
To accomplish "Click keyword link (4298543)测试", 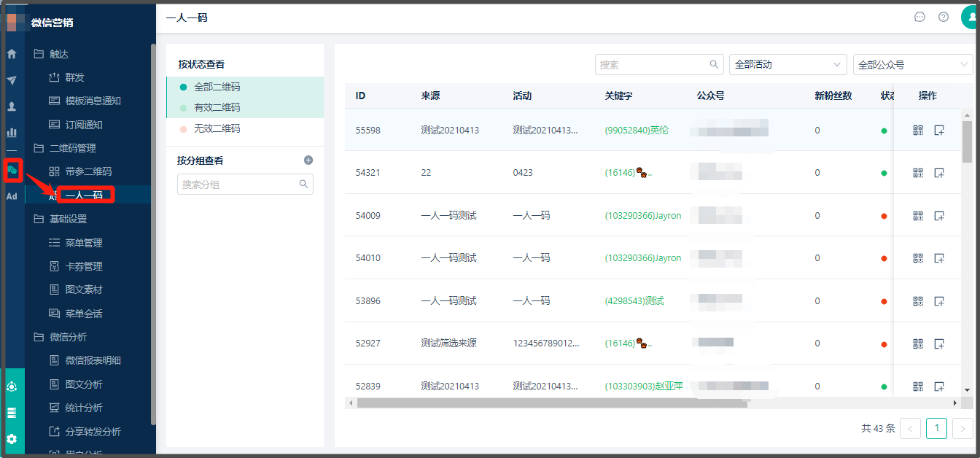I will point(634,301).
